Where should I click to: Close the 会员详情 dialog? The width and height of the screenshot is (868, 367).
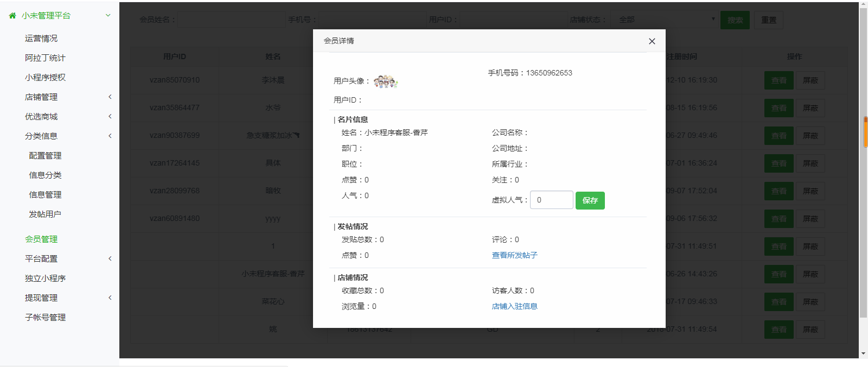coord(652,41)
